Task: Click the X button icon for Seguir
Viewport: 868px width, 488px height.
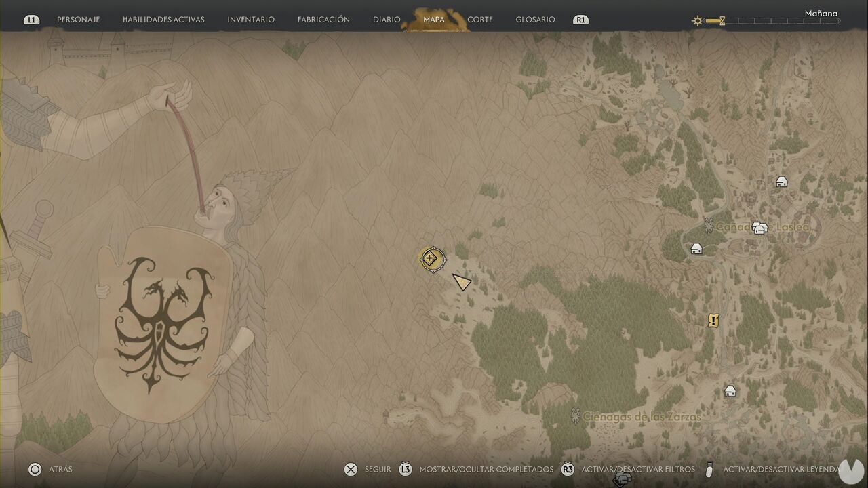Action: click(x=351, y=469)
